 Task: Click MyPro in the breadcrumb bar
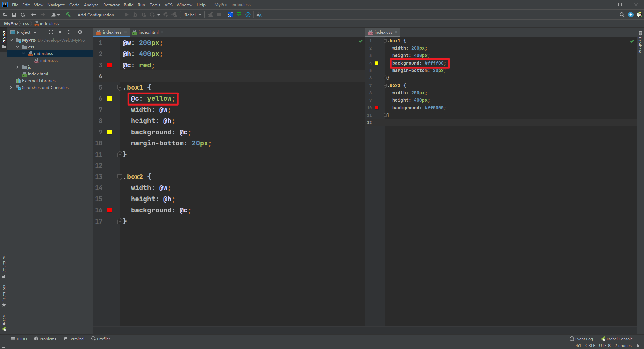11,23
